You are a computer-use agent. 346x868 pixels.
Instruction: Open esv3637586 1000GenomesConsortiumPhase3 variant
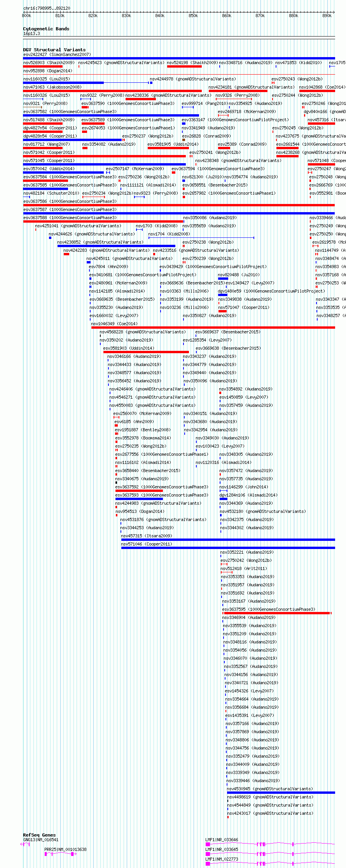point(70,202)
